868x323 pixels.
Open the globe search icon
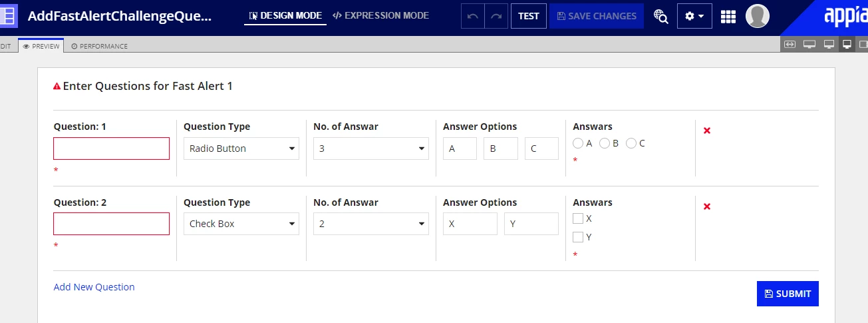pos(660,16)
